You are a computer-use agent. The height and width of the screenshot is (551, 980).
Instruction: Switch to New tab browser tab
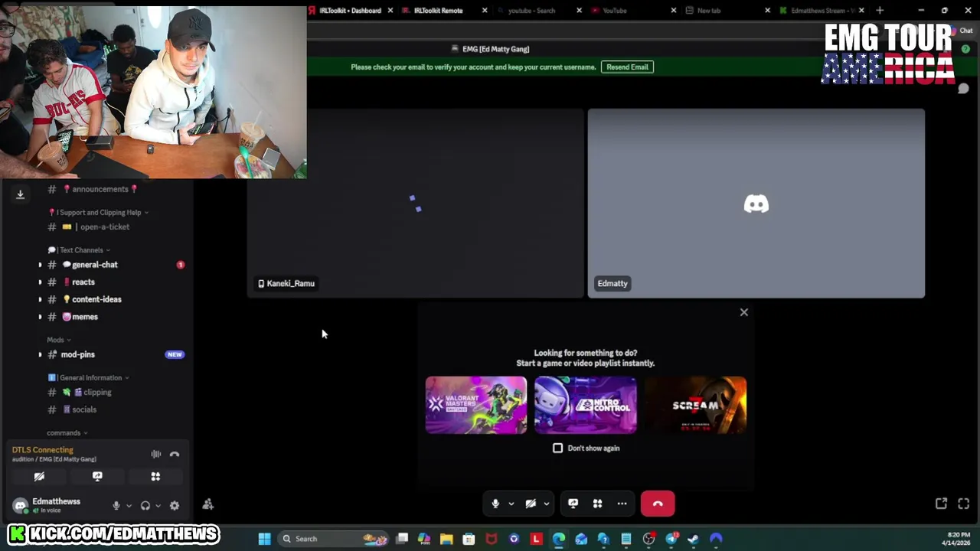tap(709, 11)
